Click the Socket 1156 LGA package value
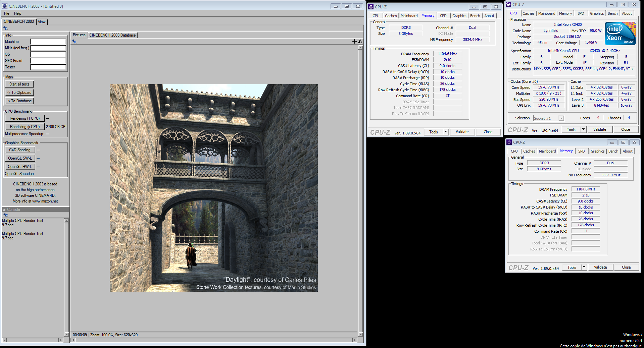 click(x=568, y=37)
